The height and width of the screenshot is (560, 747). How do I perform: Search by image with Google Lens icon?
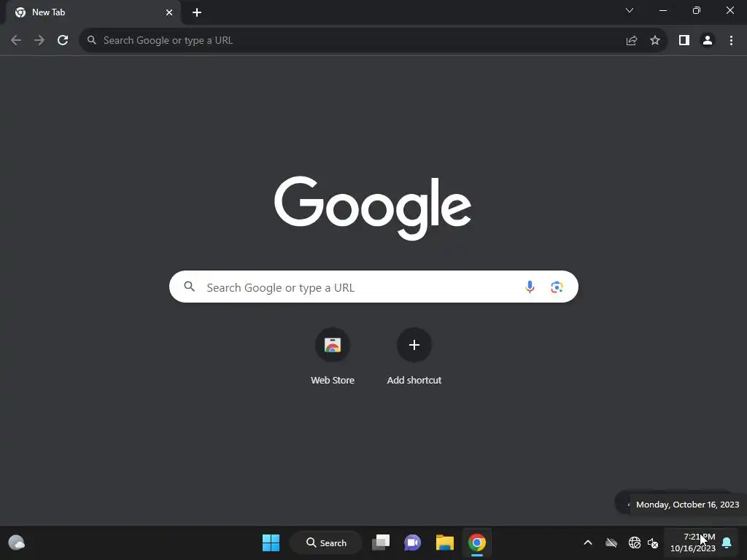pos(557,287)
